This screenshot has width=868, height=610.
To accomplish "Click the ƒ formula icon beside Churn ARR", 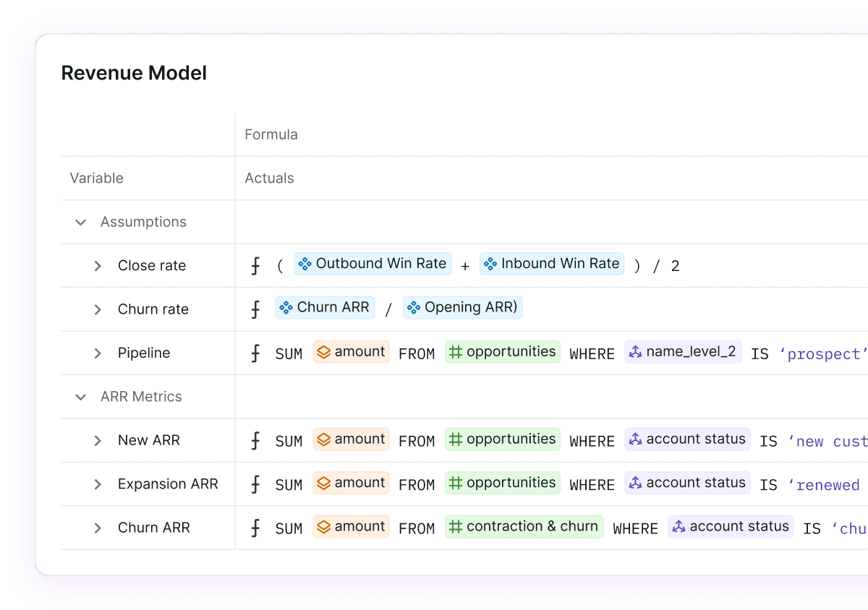I will (x=255, y=528).
